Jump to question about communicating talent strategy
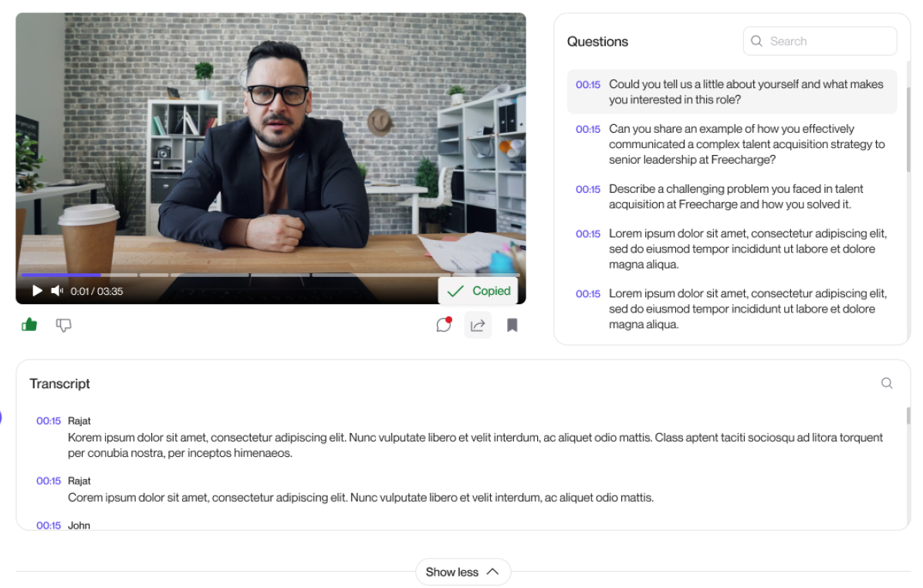Screen dimensions: 923x588 [x=732, y=144]
